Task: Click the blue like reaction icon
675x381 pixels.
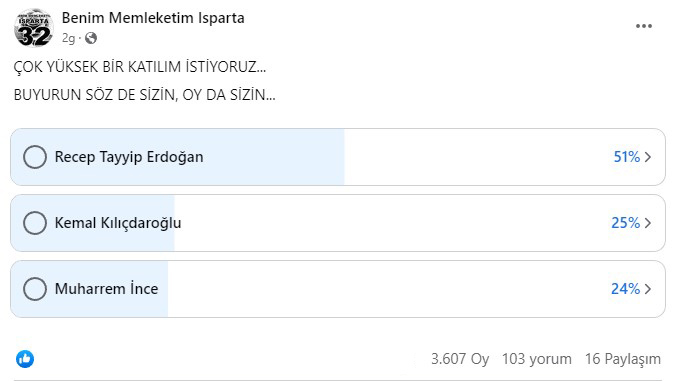Action: coord(25,359)
